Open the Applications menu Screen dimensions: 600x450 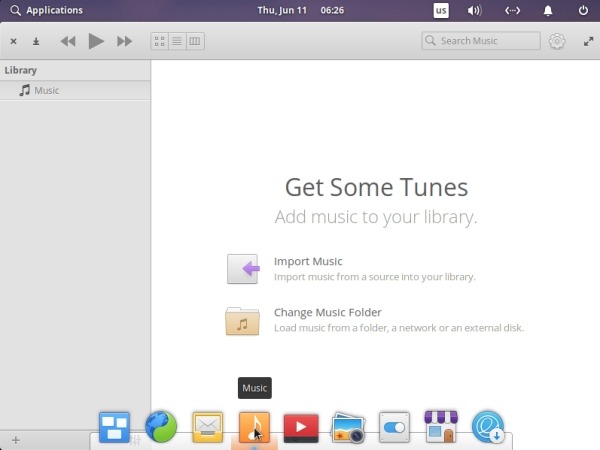[x=46, y=10]
